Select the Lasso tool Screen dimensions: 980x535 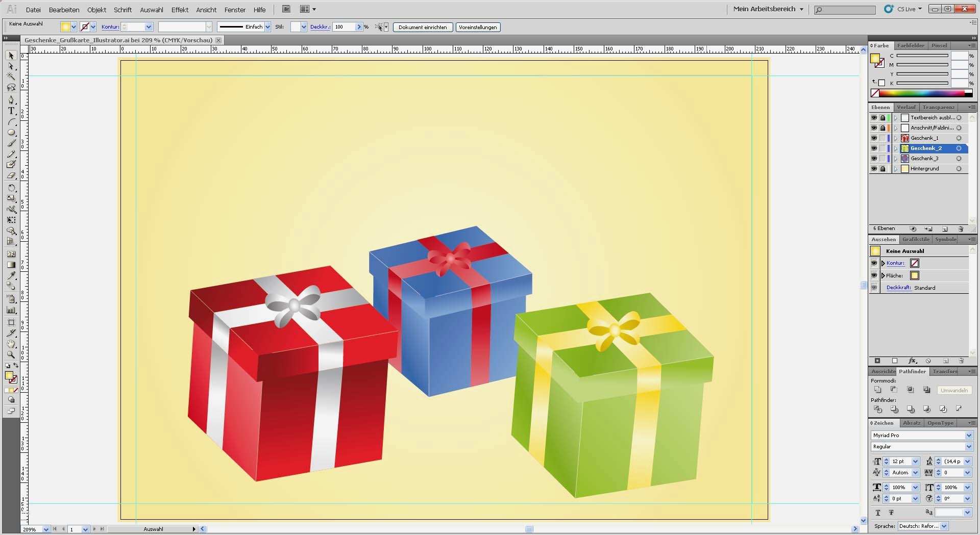[11, 88]
